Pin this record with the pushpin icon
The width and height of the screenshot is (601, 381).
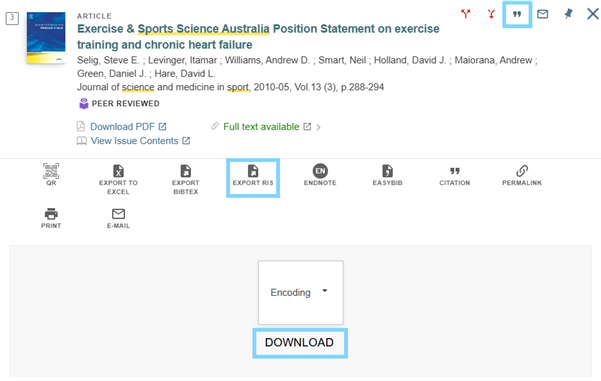coord(568,14)
